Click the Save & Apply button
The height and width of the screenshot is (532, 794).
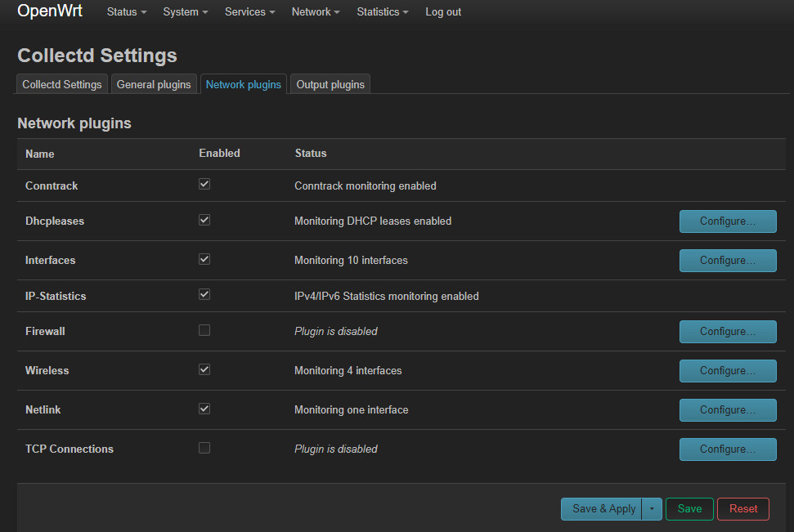tap(602, 509)
